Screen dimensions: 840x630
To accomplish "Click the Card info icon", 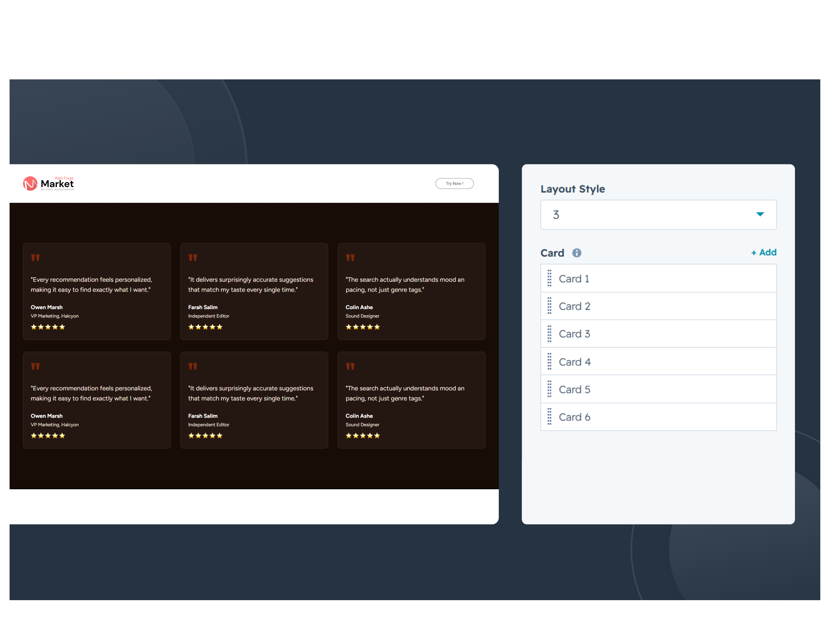I will click(x=577, y=253).
